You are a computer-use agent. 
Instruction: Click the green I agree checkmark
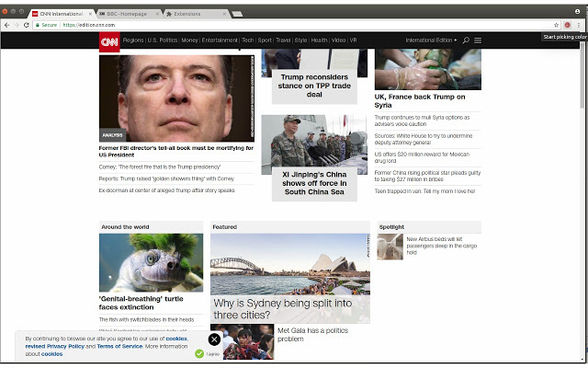[x=199, y=353]
